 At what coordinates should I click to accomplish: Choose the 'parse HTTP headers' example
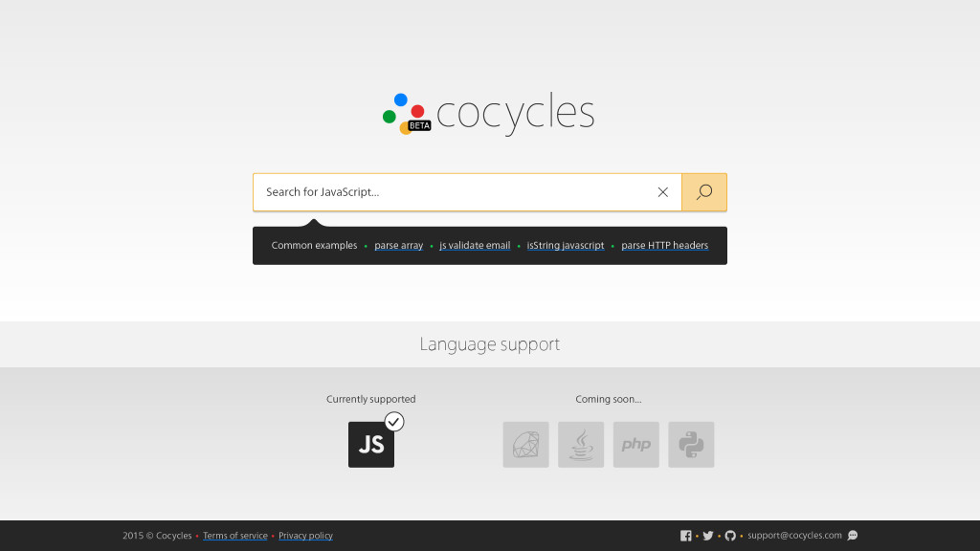point(664,246)
